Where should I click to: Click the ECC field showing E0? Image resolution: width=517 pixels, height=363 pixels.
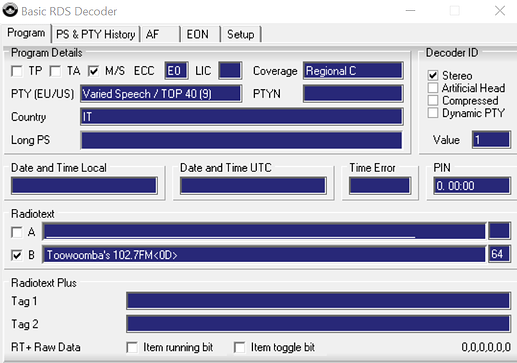(x=176, y=71)
